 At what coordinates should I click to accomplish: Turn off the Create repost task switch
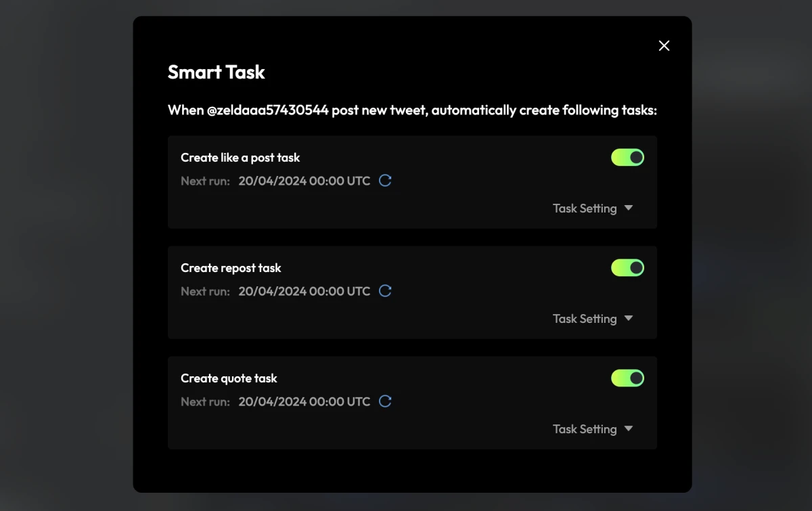pos(627,268)
